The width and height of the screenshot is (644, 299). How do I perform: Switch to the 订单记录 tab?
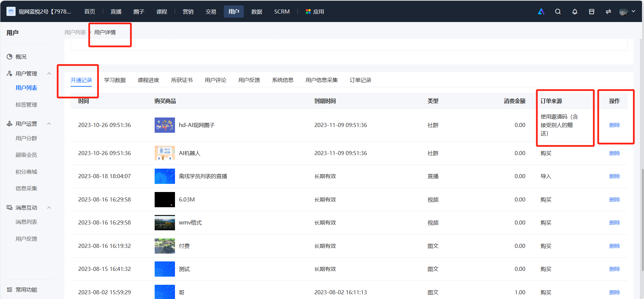pos(360,80)
